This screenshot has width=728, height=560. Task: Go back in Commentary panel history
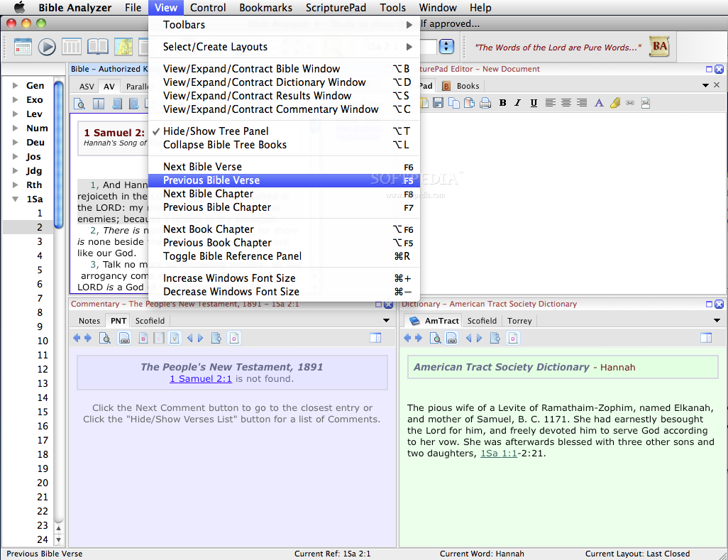coord(77,338)
